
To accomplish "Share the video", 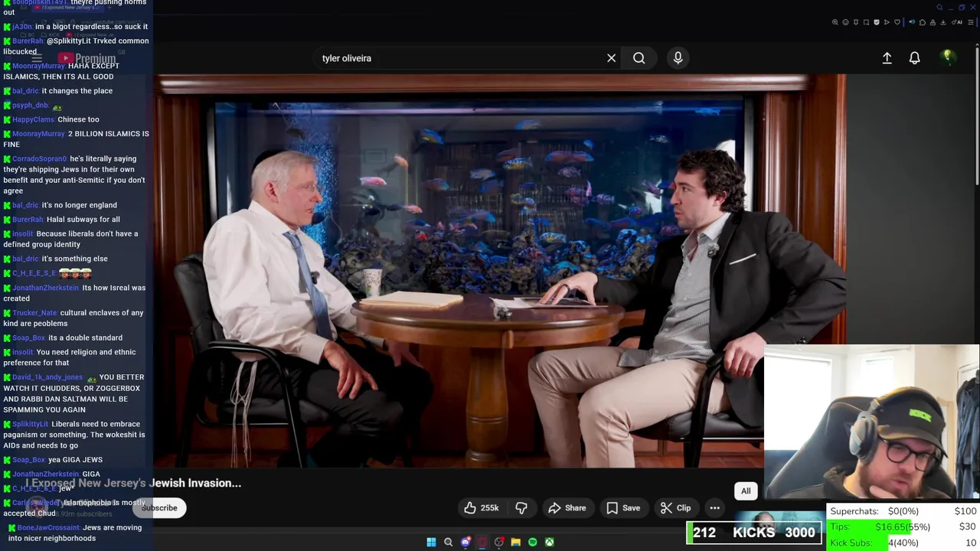I will point(567,508).
